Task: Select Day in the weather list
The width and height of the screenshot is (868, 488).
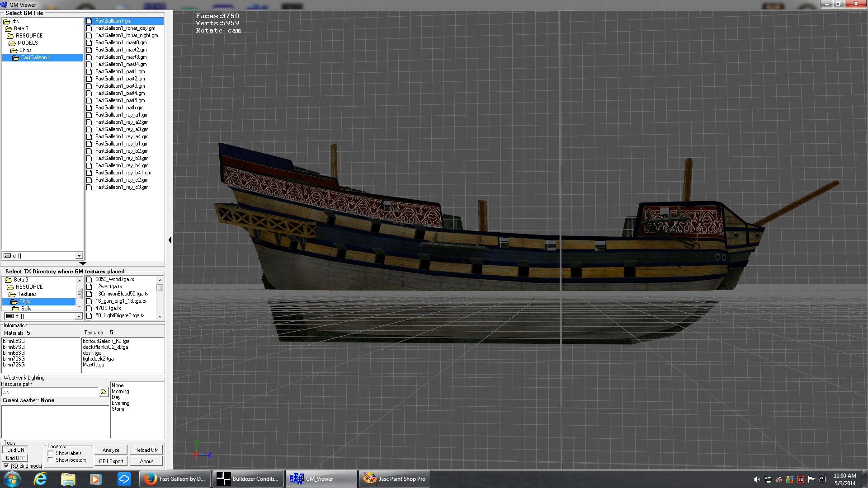Action: pyautogui.click(x=116, y=397)
